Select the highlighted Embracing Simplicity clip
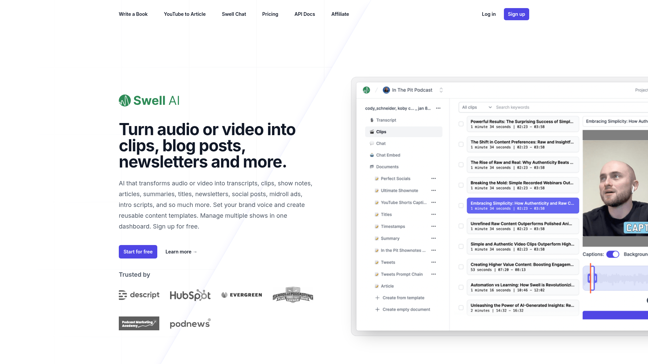The image size is (648, 364). point(523,205)
